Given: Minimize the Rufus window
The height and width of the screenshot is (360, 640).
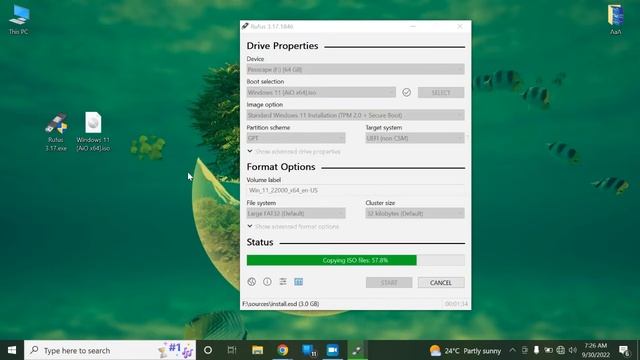Looking at the screenshot, I should tap(413, 26).
